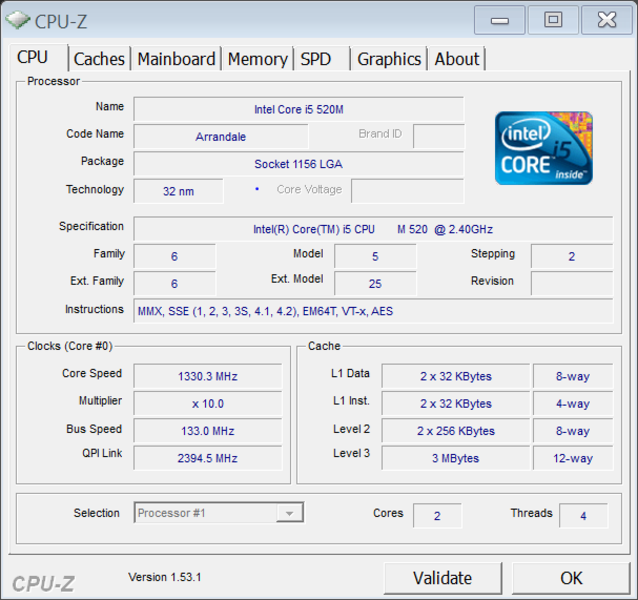Click the empty Revision field
The image size is (638, 600).
(572, 284)
